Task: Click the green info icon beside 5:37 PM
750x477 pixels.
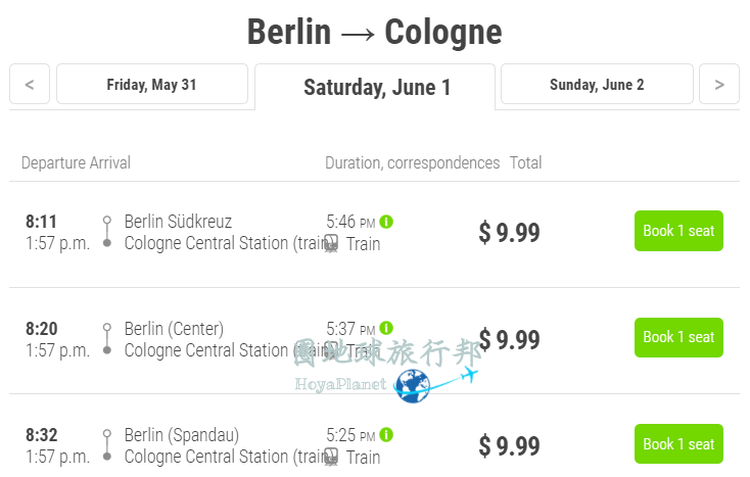Action: (386, 328)
